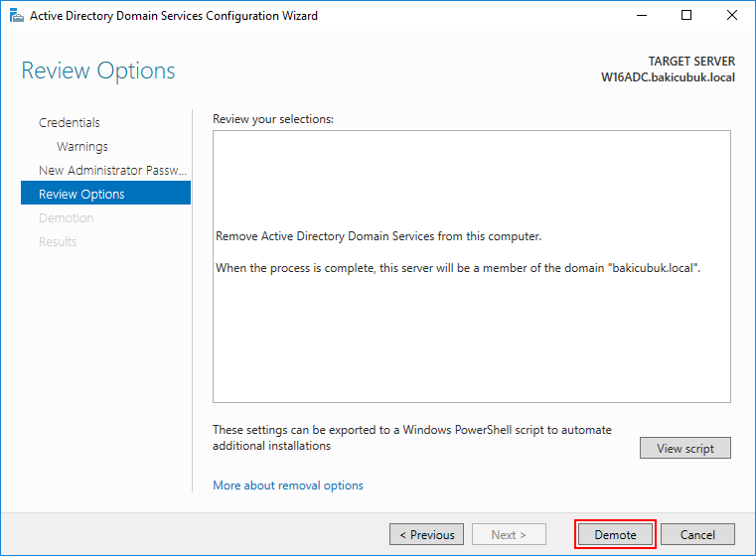Cancel the configuration wizard
Viewport: 756px width, 556px height.
697,534
